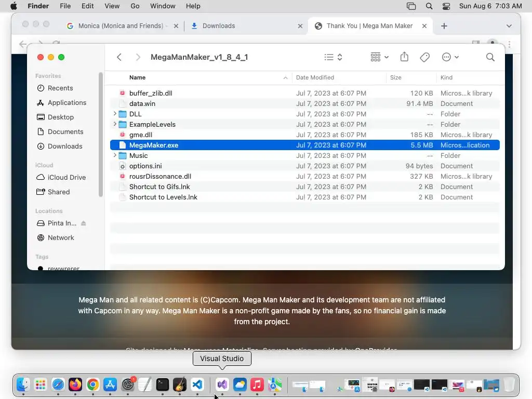Viewport: 532px width, 399px height.
Task: Go back in the Finder window
Action: pos(119,57)
